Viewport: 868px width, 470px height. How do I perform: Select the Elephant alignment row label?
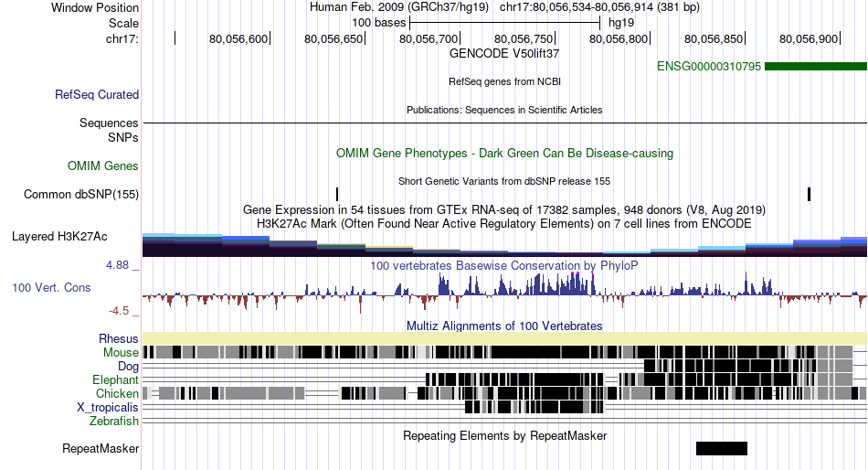point(116,380)
